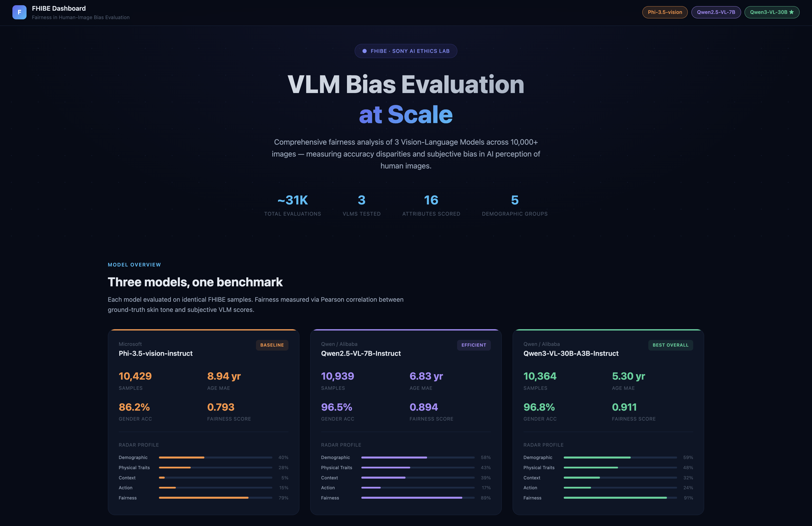The image size is (812, 526).
Task: Open the Qwen3-VL-30B-A3B-Instruct card title
Action: click(x=571, y=353)
